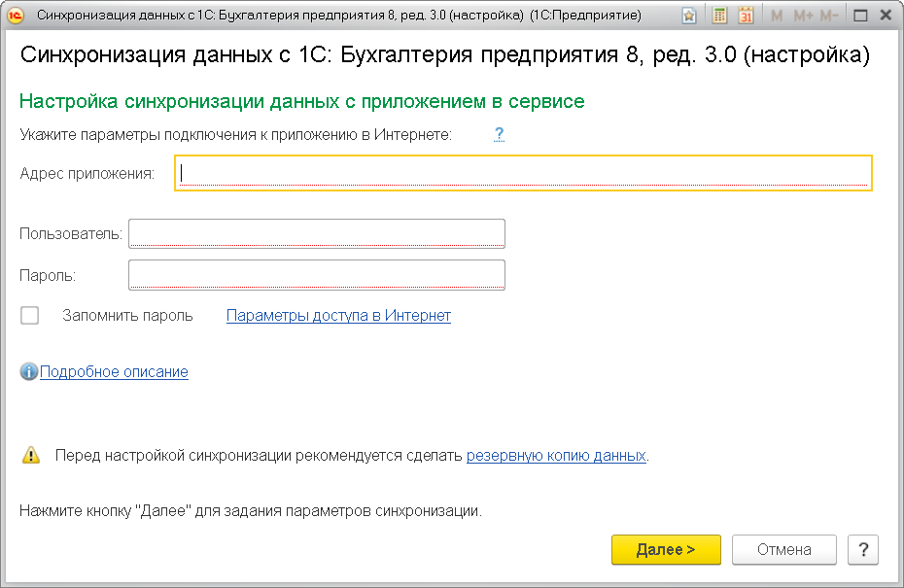Open the Подробное описание link

click(114, 372)
